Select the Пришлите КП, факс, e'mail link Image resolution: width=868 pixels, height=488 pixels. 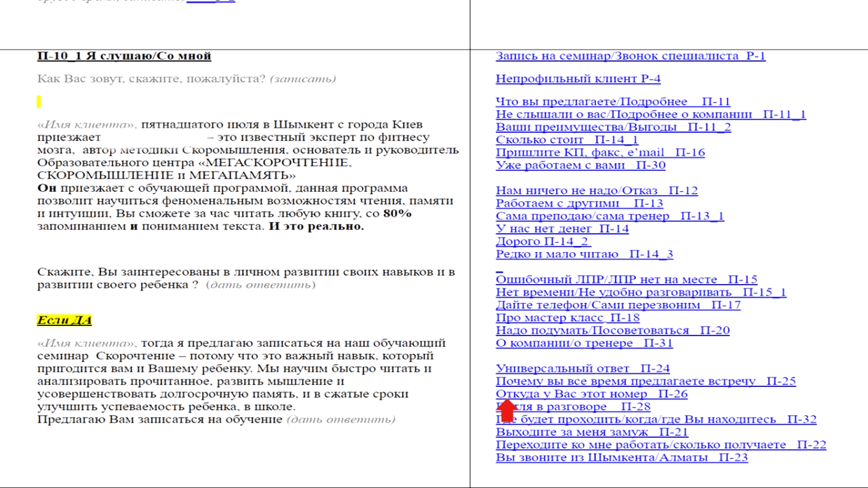600,152
